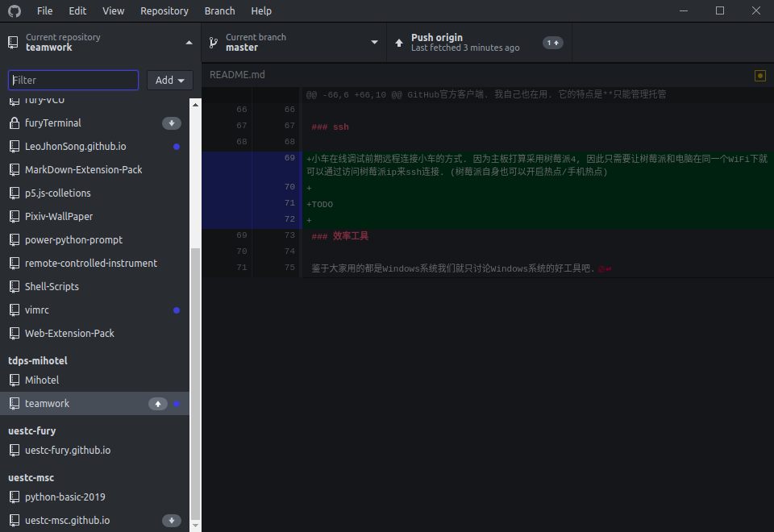
Task: Expand the Add repository dropdown
Action: coord(169,80)
